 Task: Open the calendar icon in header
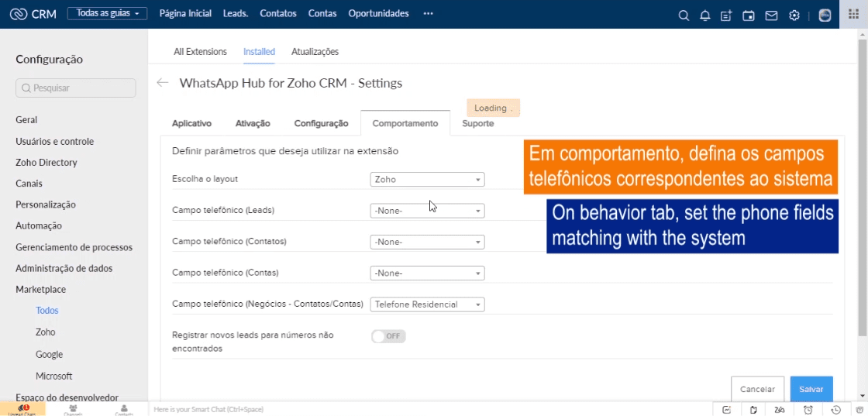(x=748, y=15)
